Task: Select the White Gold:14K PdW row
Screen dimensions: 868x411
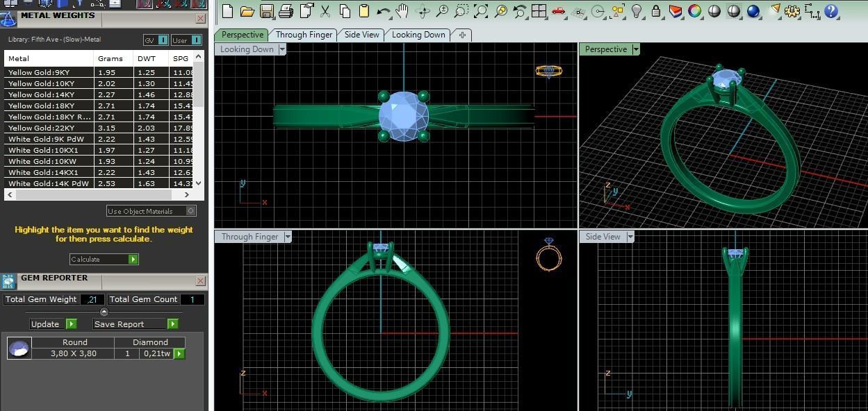Action: (x=99, y=183)
